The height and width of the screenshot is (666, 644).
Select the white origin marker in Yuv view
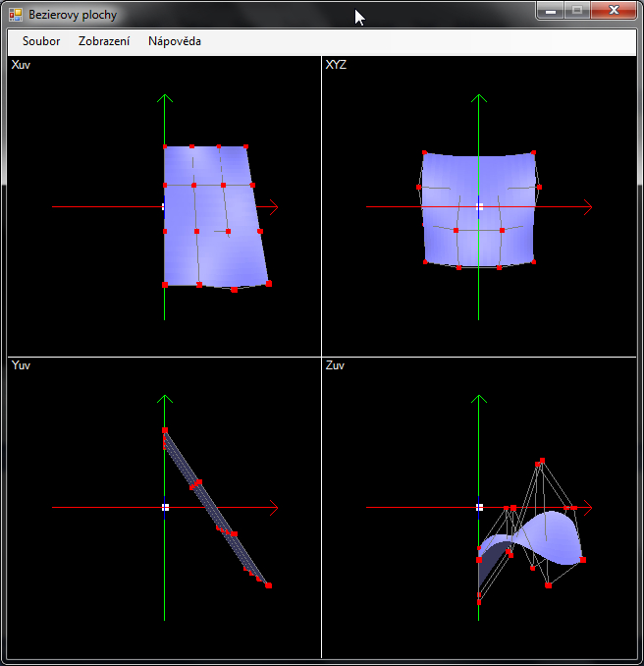[165, 507]
